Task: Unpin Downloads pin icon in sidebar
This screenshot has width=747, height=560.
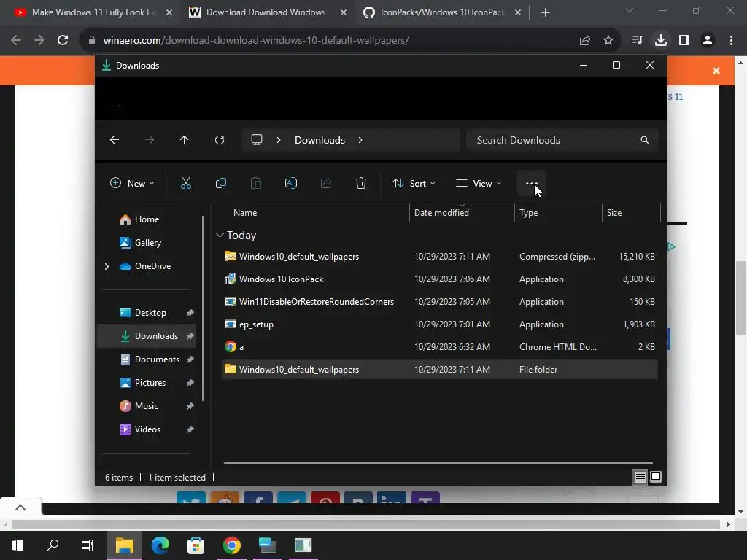Action: coord(190,336)
